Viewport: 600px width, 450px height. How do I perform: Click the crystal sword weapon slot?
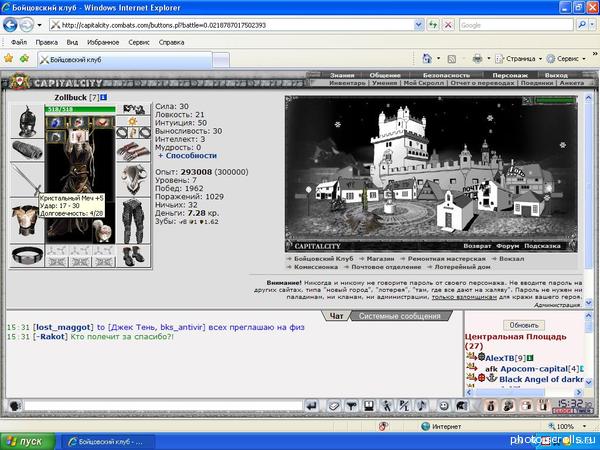(27, 180)
